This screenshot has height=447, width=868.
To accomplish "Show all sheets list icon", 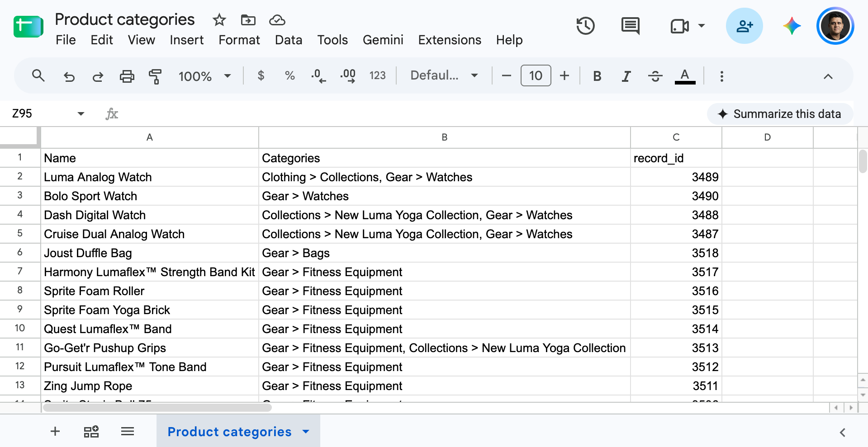I will tap(128, 431).
